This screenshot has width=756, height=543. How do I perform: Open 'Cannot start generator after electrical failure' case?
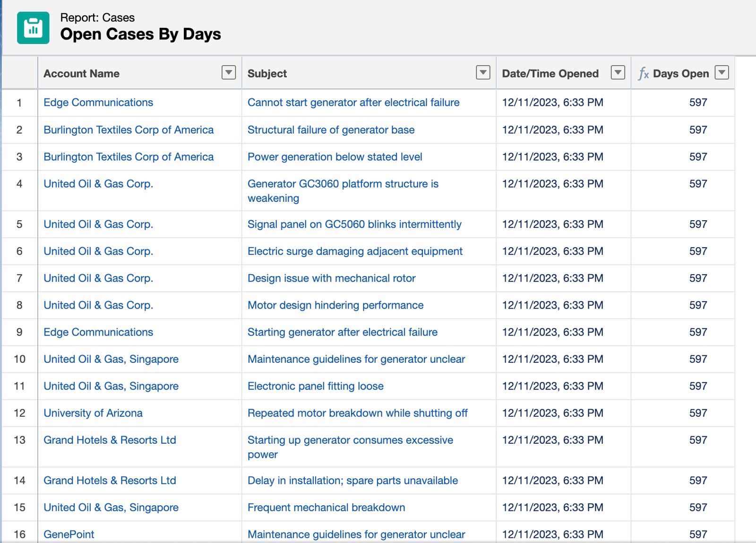coord(353,103)
